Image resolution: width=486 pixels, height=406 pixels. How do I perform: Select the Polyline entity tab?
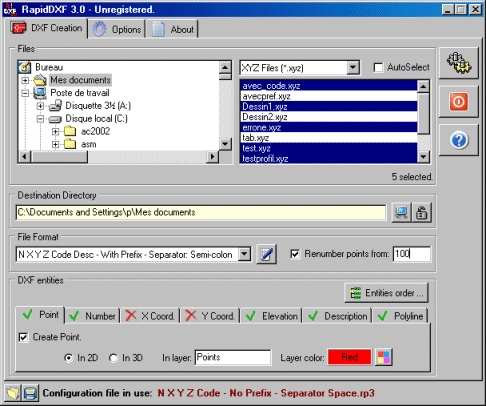pos(400,316)
